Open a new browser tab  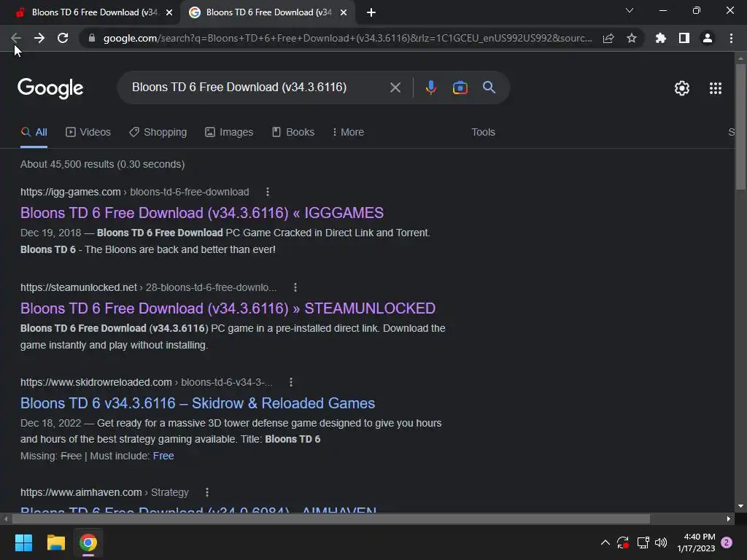371,12
